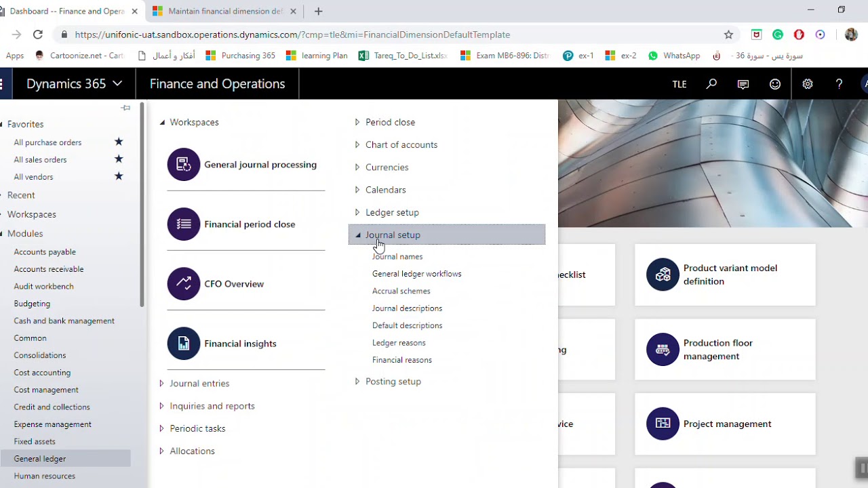Open Purchasing 365 bookmark
Viewport: 868px width, 488px height.
point(240,56)
